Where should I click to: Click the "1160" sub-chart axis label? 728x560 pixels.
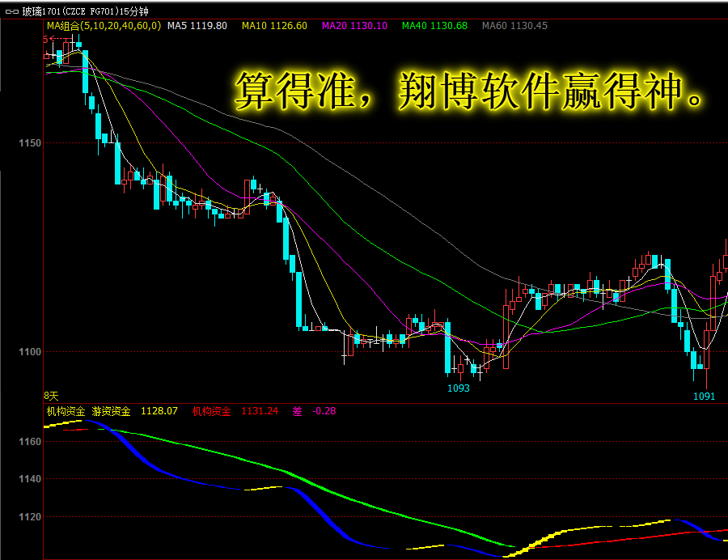(30, 442)
